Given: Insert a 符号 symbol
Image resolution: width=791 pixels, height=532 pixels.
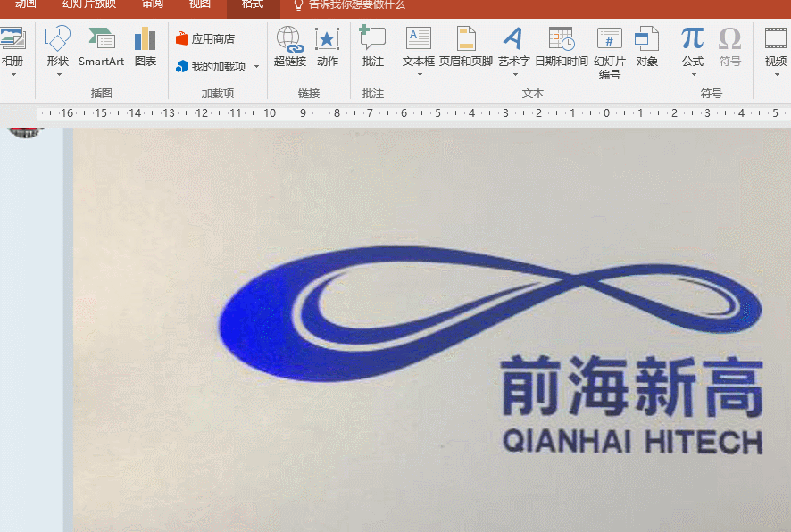Looking at the screenshot, I should (729, 46).
